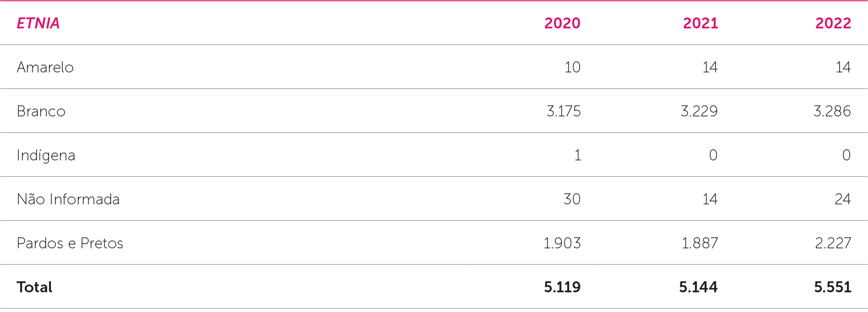Select the 2021 column header
The height and width of the screenshot is (312, 868).
(x=700, y=23)
